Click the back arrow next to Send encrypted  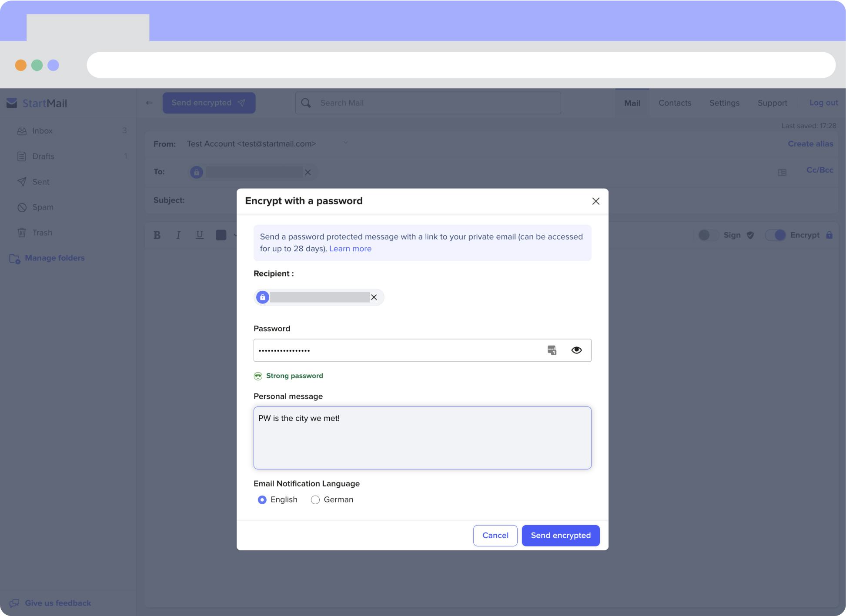pyautogui.click(x=149, y=103)
